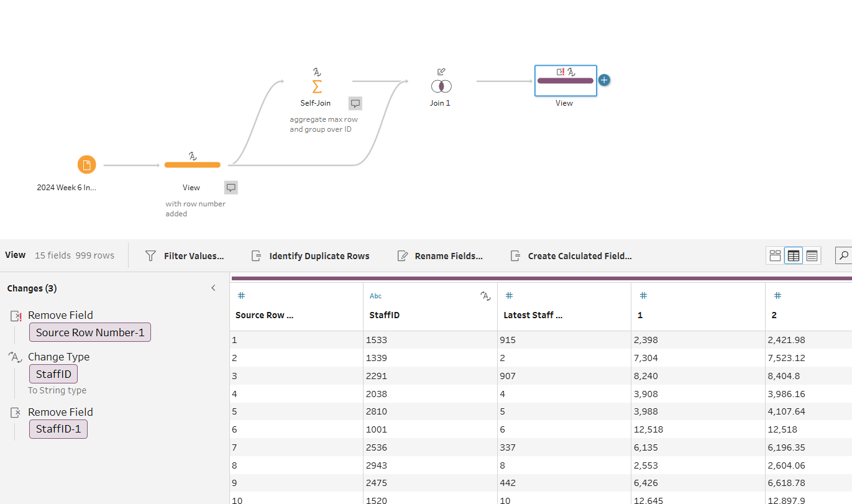
Task: Click Identify Duplicate Rows
Action: pos(310,256)
